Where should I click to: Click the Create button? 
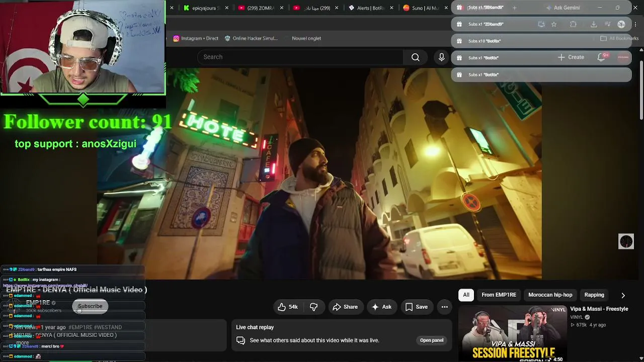tap(571, 57)
